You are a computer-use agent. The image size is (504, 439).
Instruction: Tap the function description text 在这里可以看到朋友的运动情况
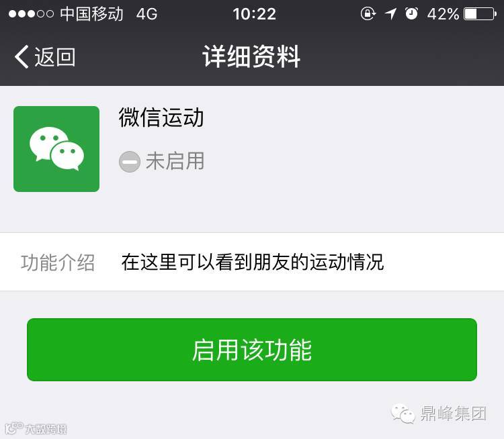(253, 262)
